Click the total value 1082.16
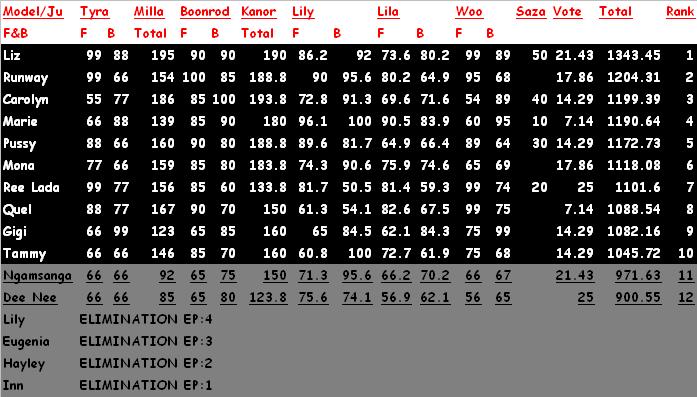The image size is (697, 397). click(633, 232)
